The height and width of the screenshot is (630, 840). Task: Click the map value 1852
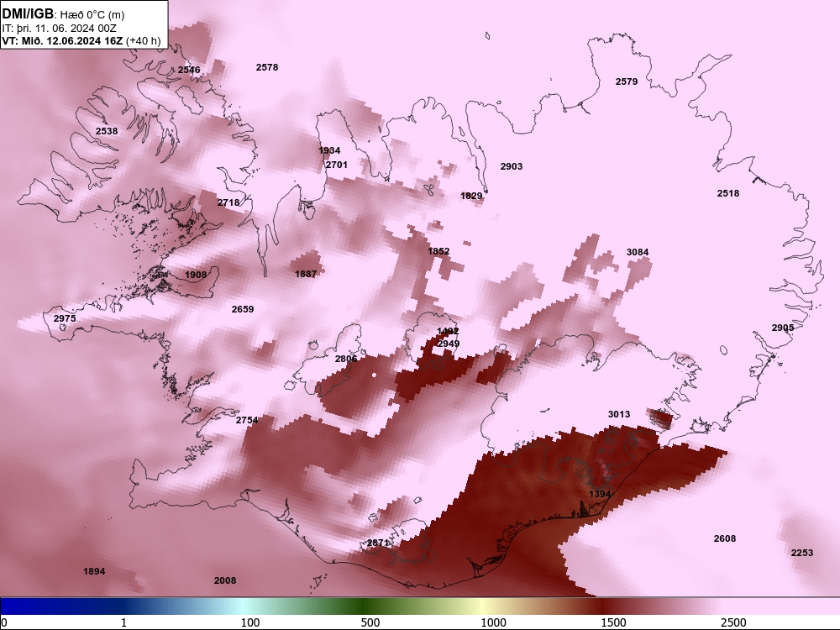(x=438, y=251)
